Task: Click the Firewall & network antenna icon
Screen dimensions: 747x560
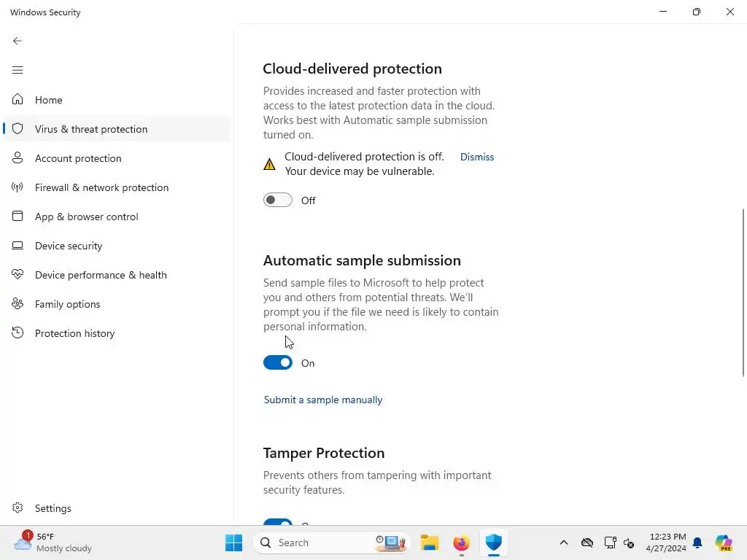Action: pos(18,187)
